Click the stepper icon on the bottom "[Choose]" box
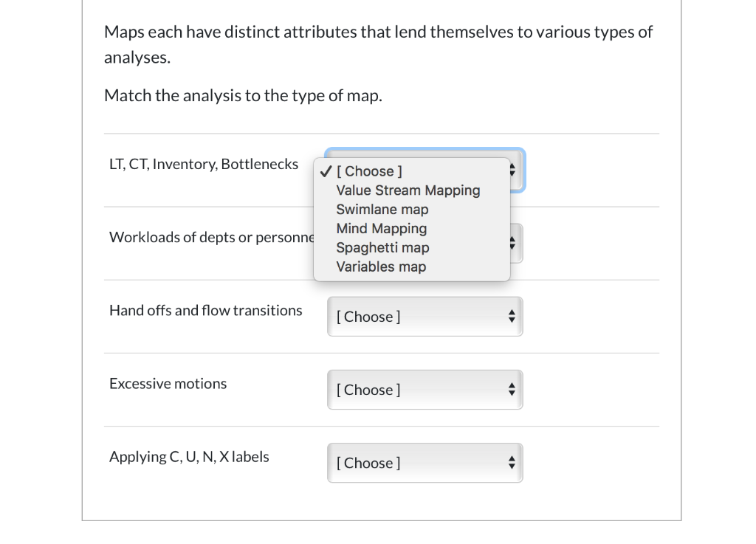 (x=512, y=462)
